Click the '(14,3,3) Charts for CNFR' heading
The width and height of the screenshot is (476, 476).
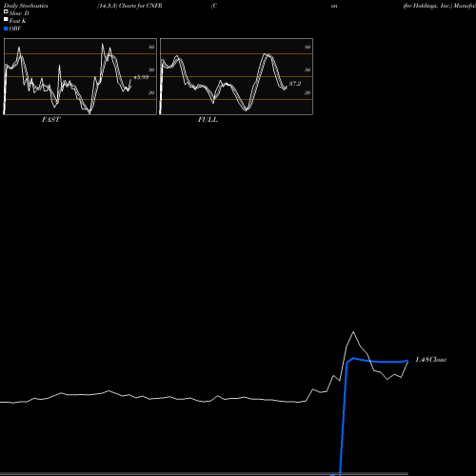[129, 6]
